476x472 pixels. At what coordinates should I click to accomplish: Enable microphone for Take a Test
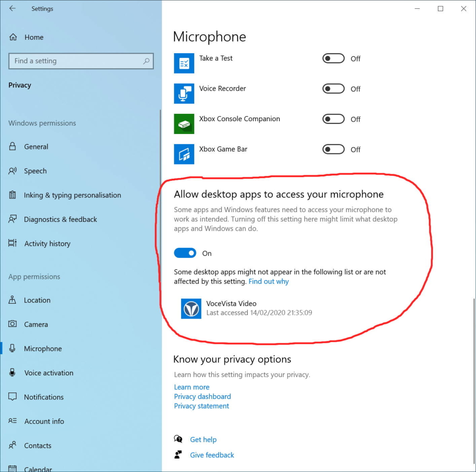(x=333, y=59)
